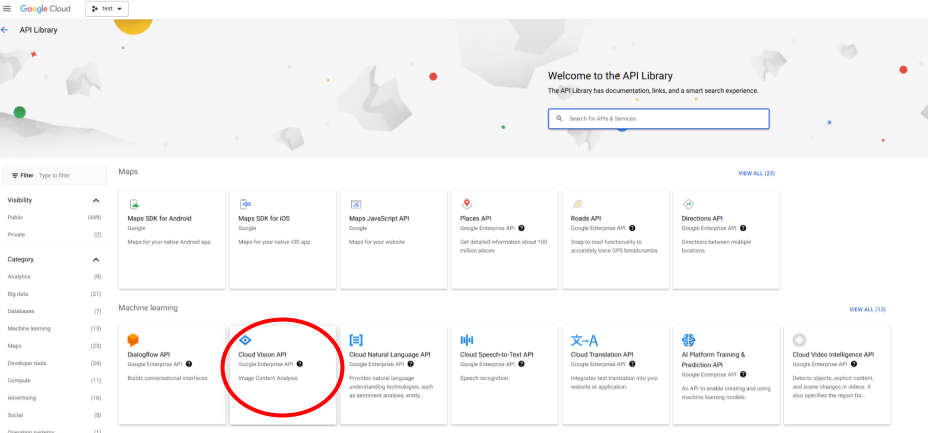Filter by Public visibility
928x433 pixels.
(16, 217)
